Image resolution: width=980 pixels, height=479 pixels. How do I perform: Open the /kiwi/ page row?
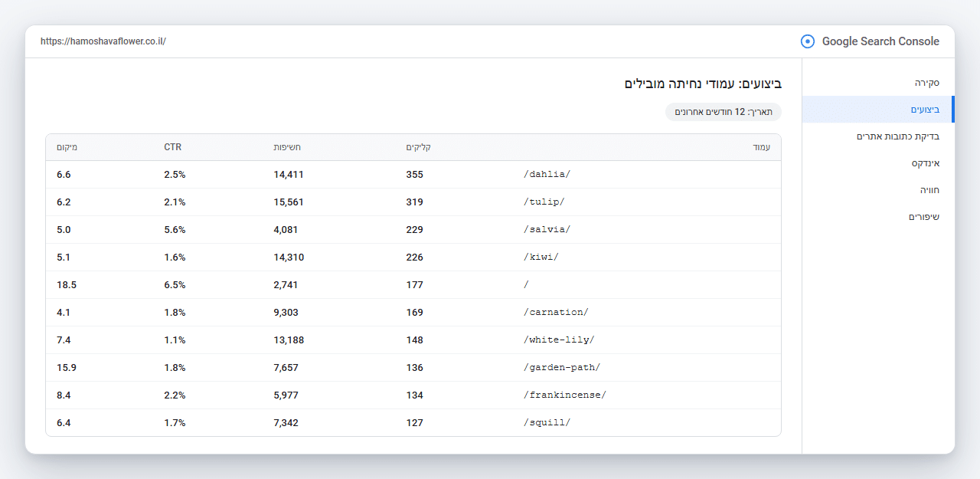coord(413,258)
